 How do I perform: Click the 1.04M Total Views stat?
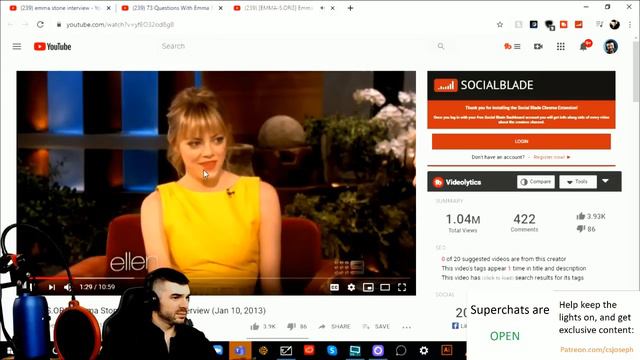463,223
